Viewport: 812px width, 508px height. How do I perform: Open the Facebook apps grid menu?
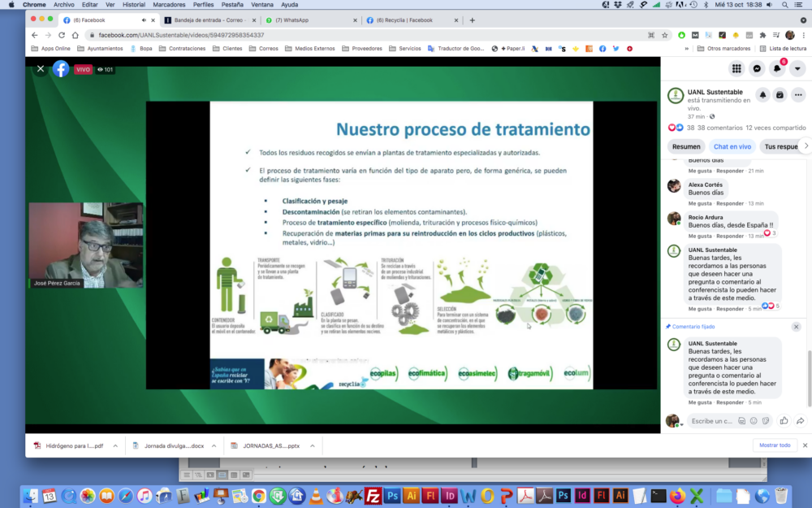pos(736,69)
